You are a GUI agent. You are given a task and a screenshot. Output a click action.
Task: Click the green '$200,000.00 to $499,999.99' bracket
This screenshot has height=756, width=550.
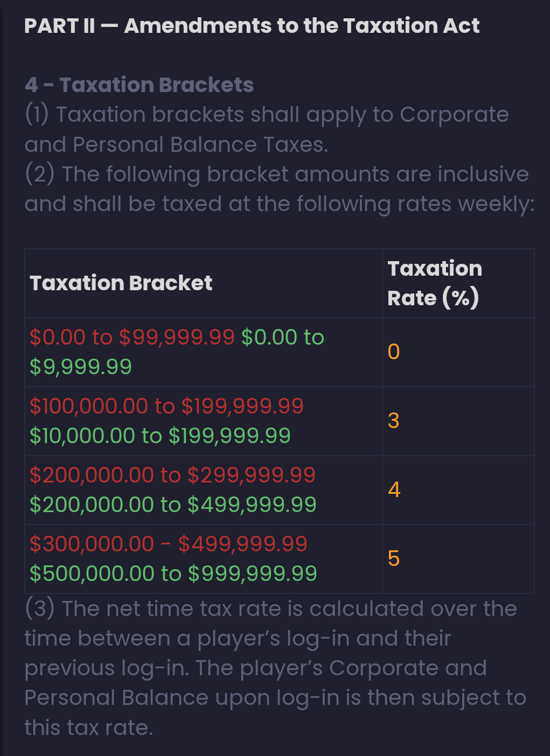coord(173,505)
